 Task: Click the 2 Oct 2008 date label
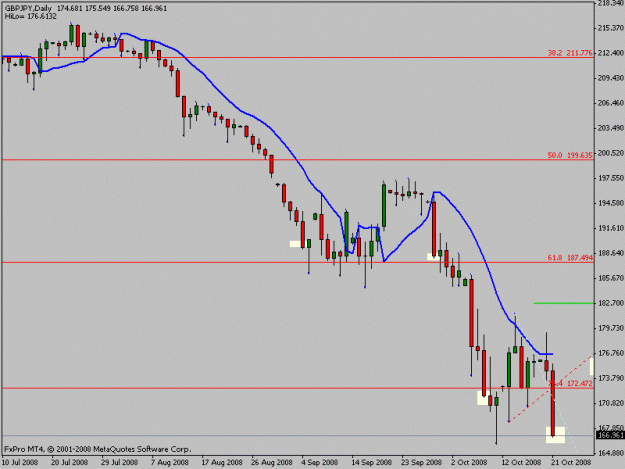tap(470, 463)
